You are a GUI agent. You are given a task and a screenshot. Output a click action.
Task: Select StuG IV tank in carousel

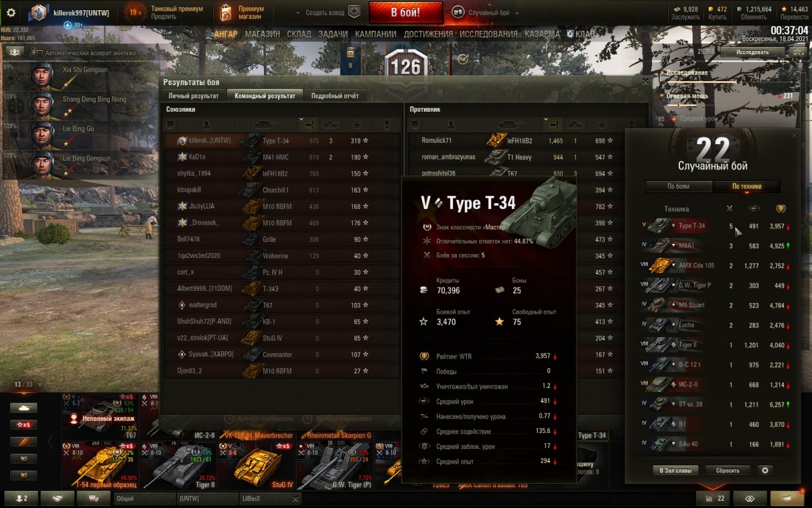click(256, 465)
